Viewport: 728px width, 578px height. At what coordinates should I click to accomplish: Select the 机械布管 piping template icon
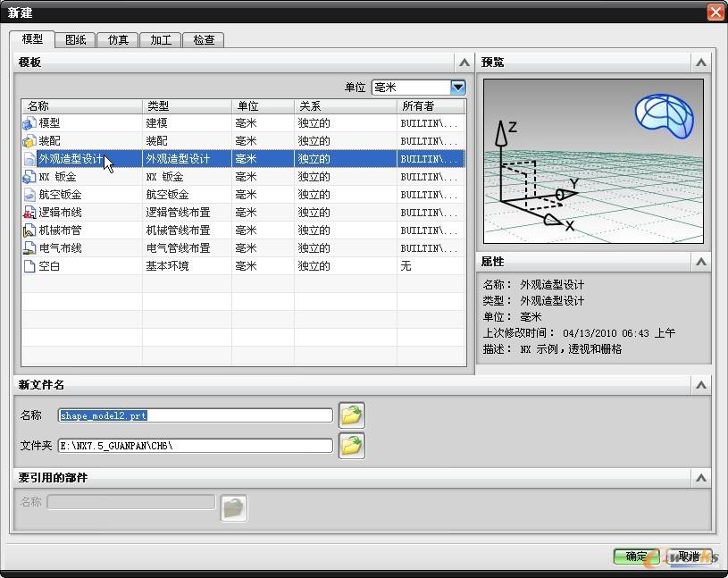(x=29, y=230)
